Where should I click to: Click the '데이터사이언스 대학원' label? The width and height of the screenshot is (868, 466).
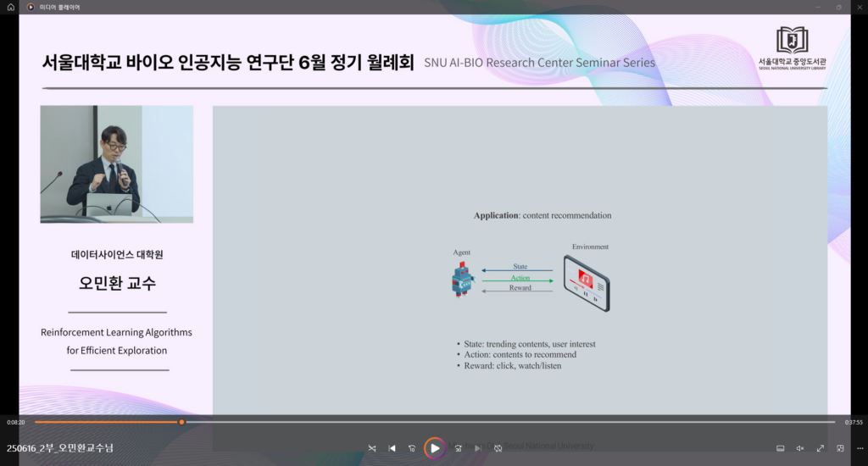117,254
